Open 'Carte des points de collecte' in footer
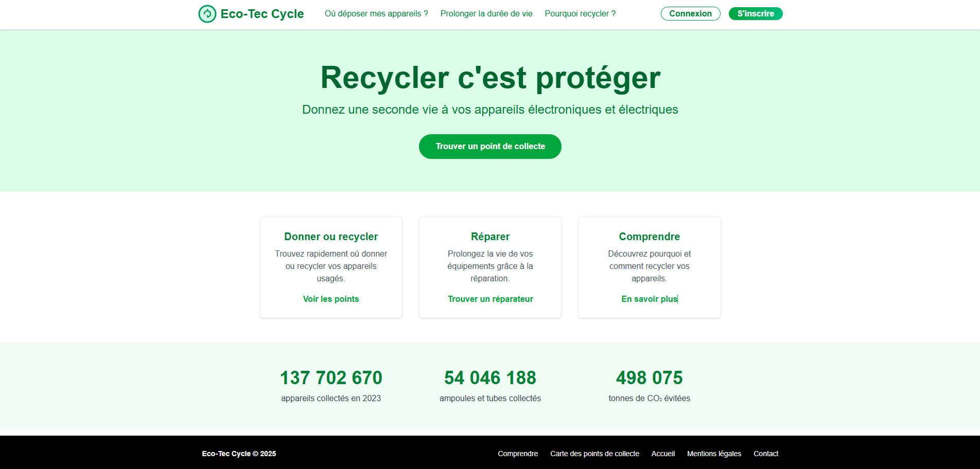980x469 pixels. 594,454
